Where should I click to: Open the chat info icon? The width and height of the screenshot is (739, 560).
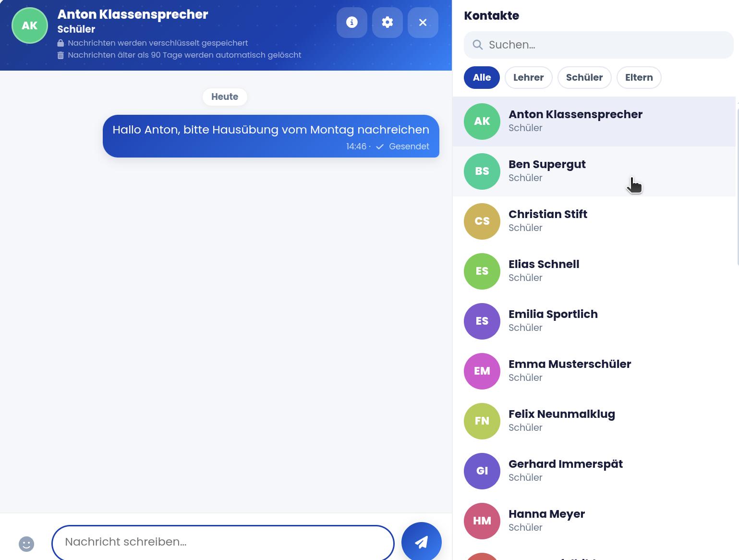click(x=352, y=23)
